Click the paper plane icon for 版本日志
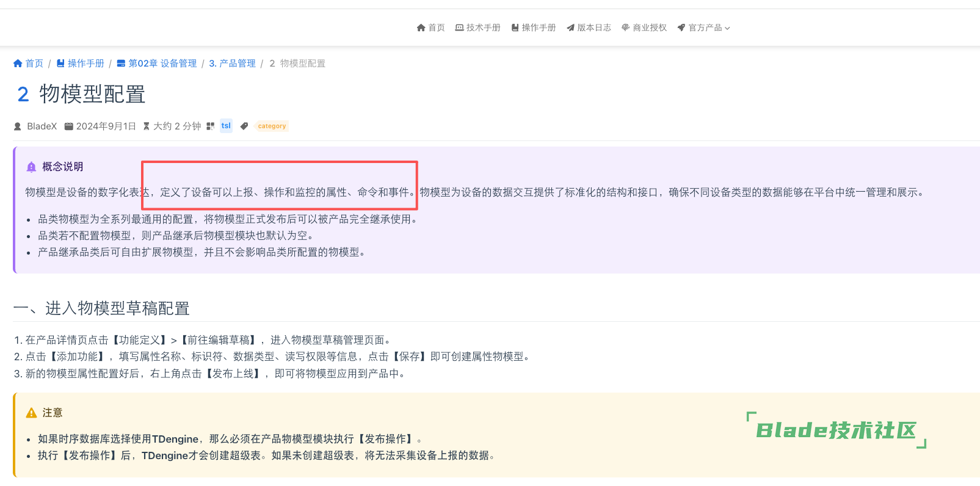The image size is (980, 486). click(570, 27)
